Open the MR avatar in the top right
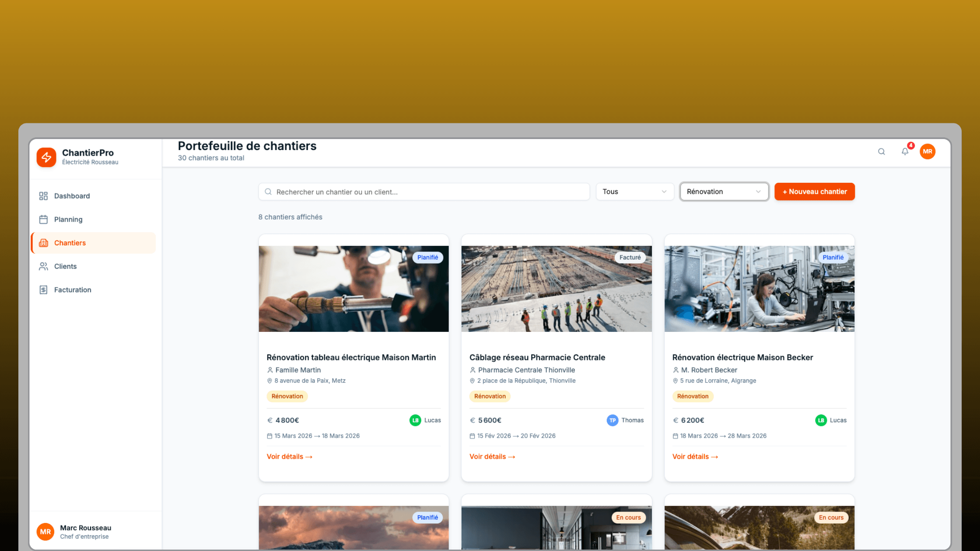This screenshot has height=551, width=980. pos(927,152)
